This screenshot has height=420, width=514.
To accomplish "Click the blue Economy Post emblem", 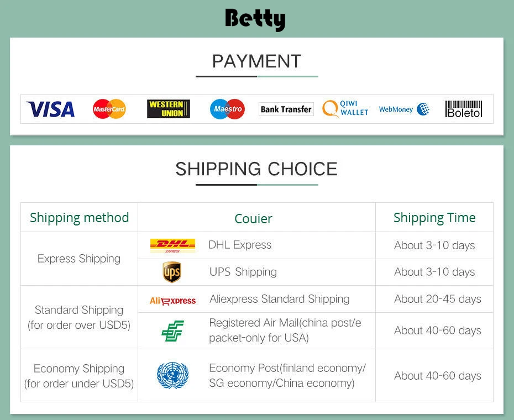I will 172,375.
